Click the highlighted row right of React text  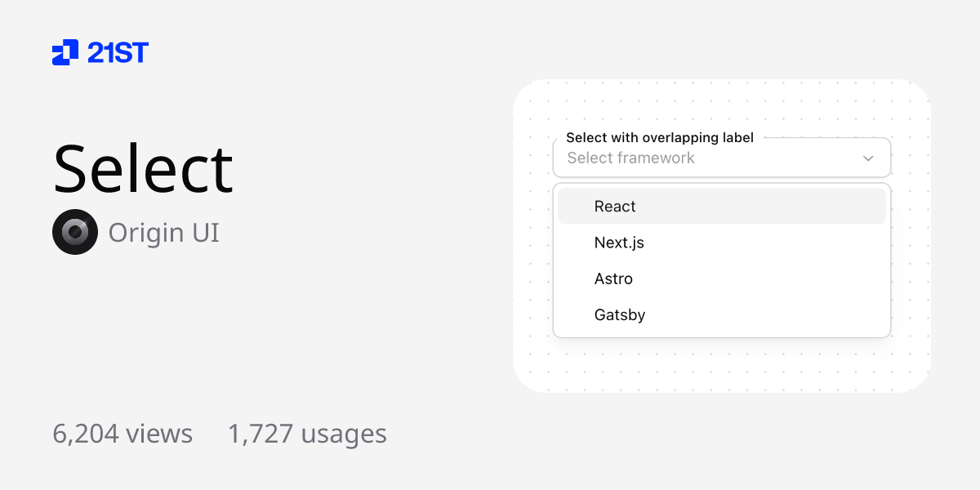pos(759,207)
